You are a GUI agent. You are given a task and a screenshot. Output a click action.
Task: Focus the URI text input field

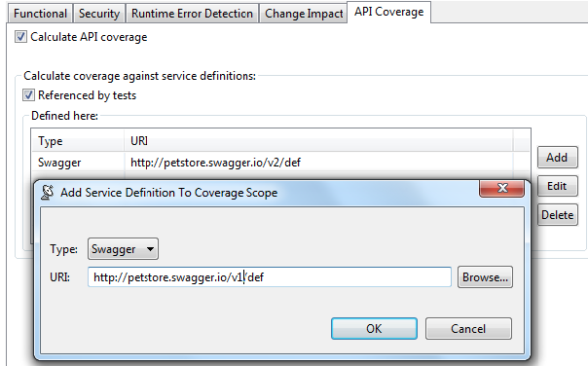[270, 277]
